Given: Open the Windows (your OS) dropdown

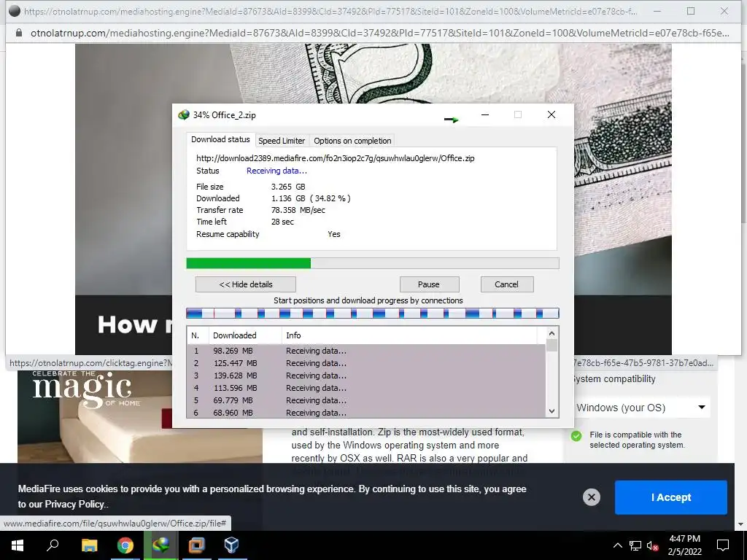Looking at the screenshot, I should [640, 408].
